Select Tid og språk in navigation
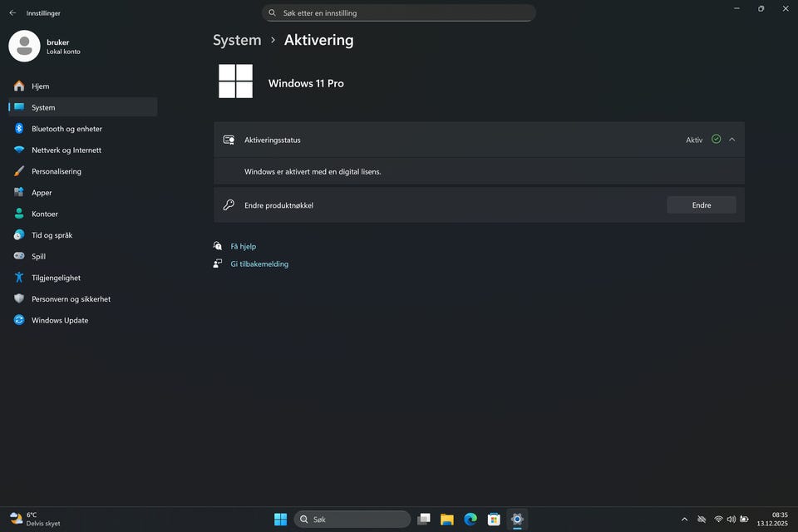This screenshot has width=798, height=532. [52, 235]
